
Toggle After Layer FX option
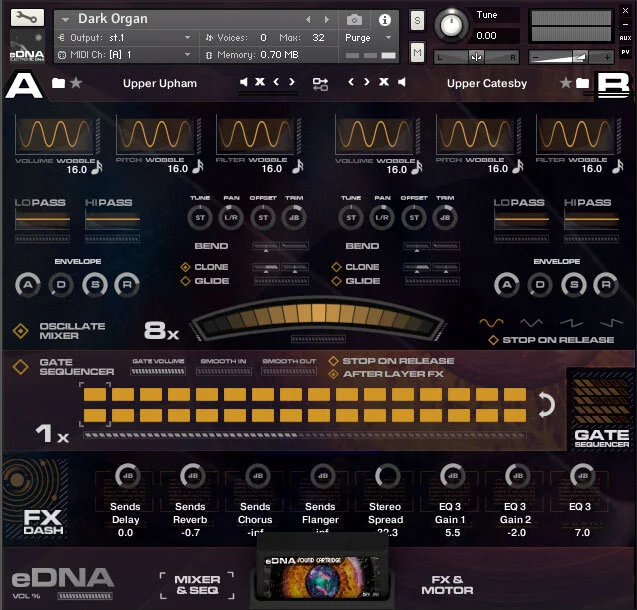pyautogui.click(x=334, y=374)
